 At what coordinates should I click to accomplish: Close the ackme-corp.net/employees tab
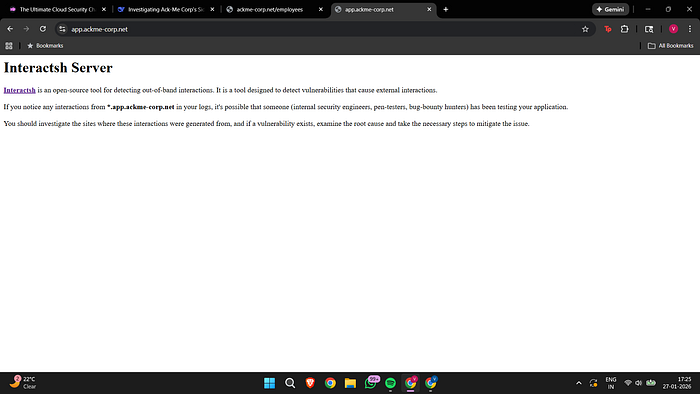click(x=321, y=9)
